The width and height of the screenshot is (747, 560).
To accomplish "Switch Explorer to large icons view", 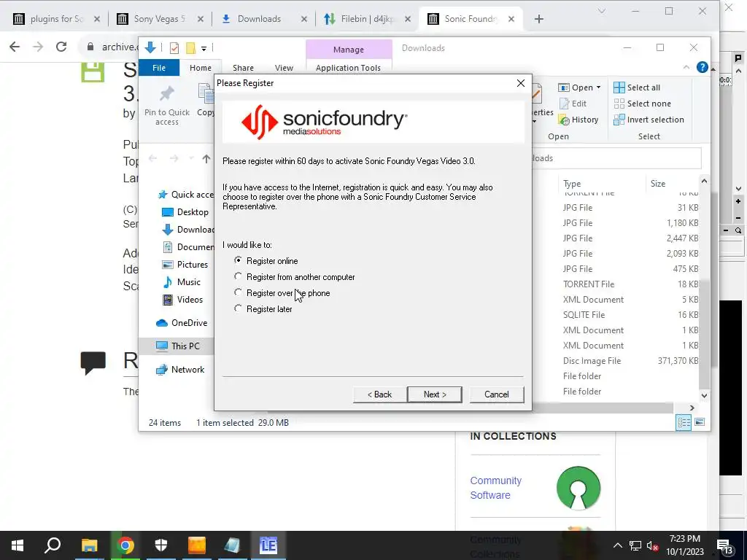I will 700,422.
